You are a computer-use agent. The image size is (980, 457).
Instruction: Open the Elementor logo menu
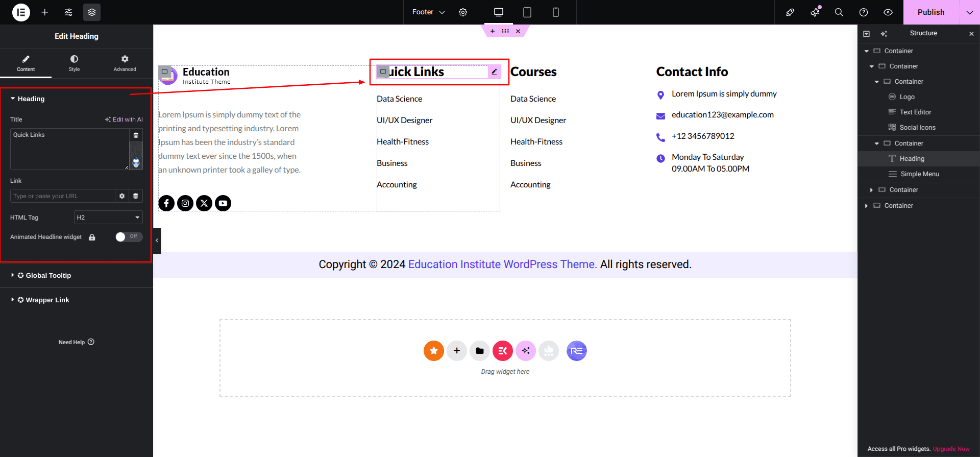[x=21, y=12]
